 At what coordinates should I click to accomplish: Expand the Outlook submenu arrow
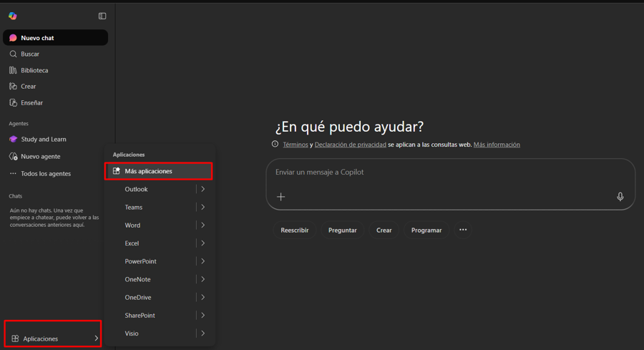[x=203, y=189]
